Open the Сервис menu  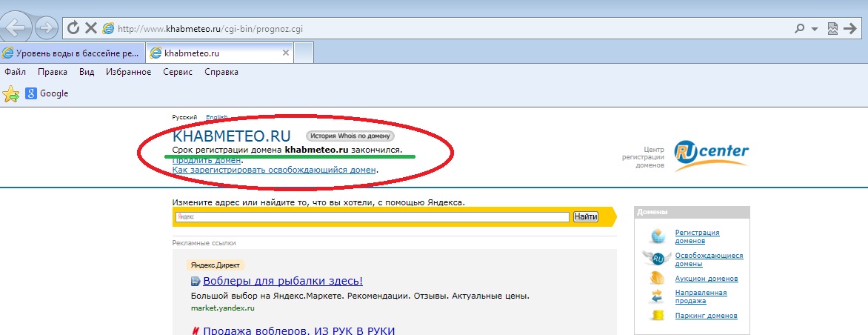coord(178,72)
